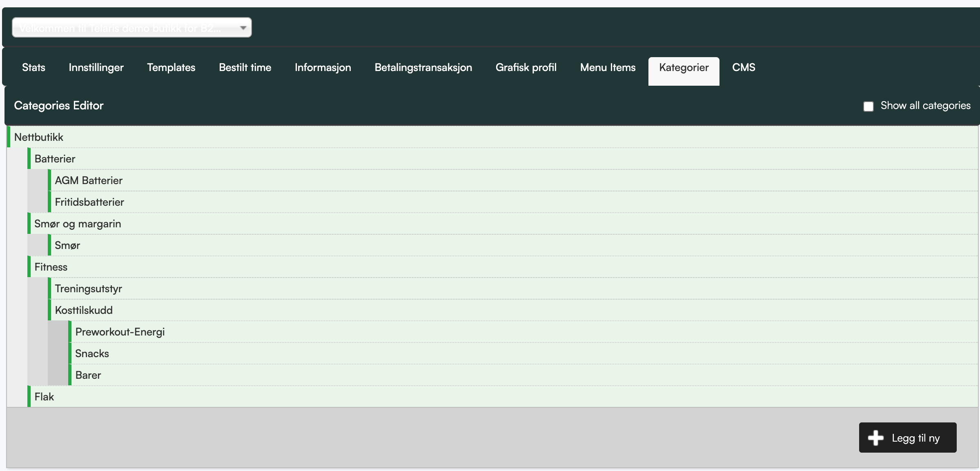Enable Show all categories checkbox
This screenshot has height=471, width=980.
pyautogui.click(x=868, y=106)
